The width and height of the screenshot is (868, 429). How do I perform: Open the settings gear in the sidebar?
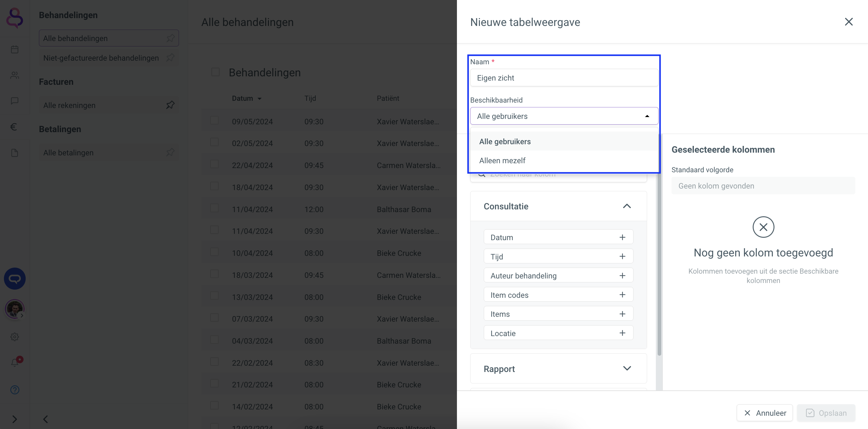pyautogui.click(x=14, y=337)
